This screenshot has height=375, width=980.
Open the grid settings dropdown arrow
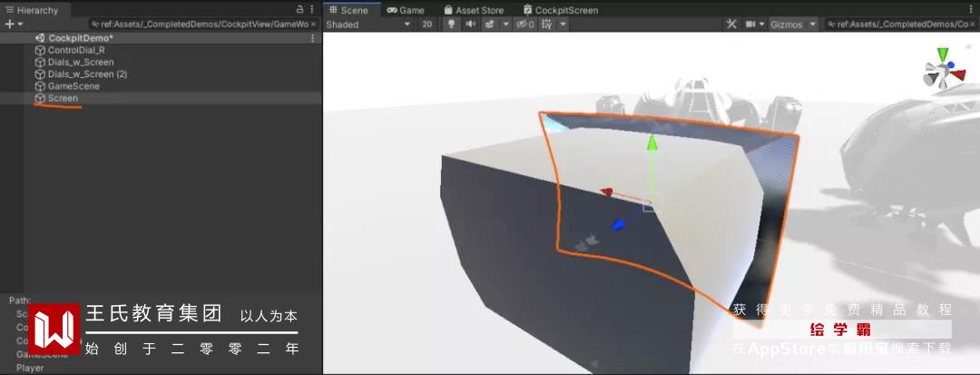coord(563,24)
